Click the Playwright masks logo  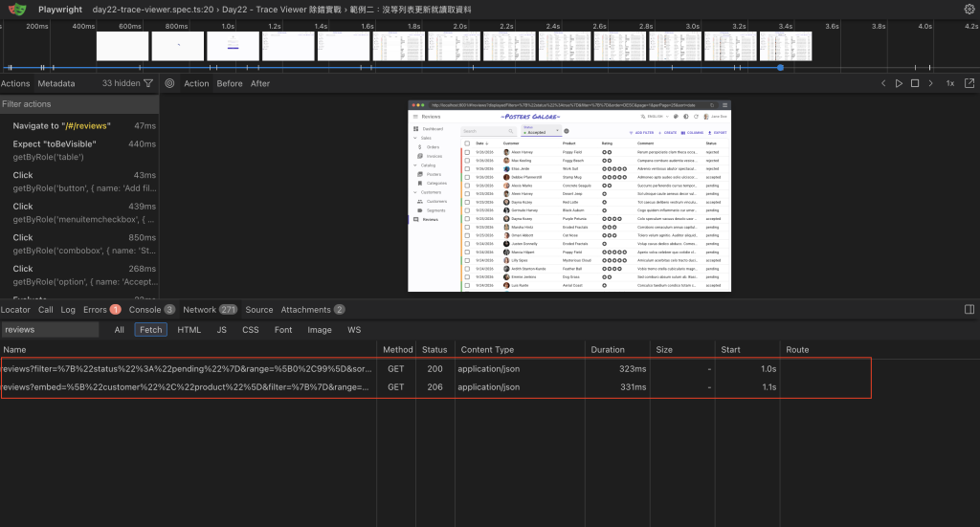(17, 10)
